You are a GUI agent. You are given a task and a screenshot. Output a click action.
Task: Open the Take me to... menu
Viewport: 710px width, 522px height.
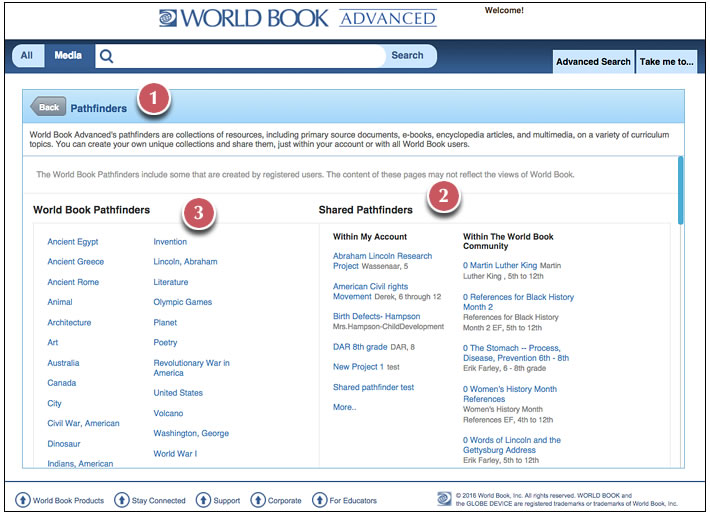point(667,62)
